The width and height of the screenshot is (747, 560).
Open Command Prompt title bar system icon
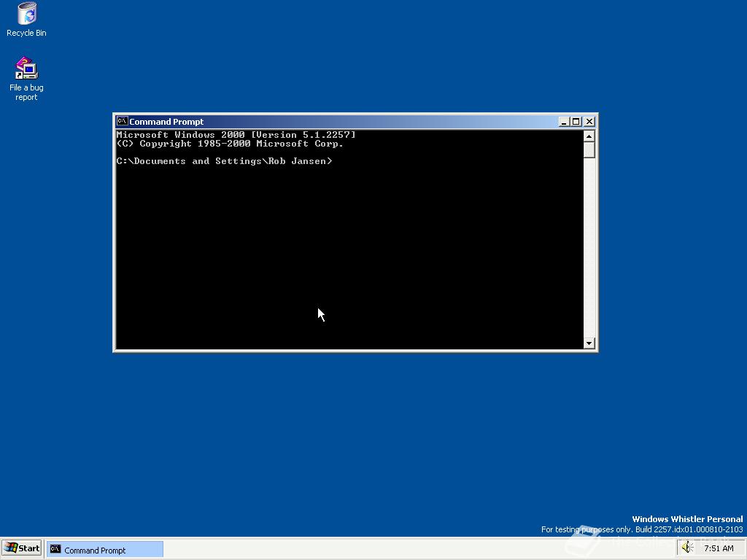(x=122, y=122)
